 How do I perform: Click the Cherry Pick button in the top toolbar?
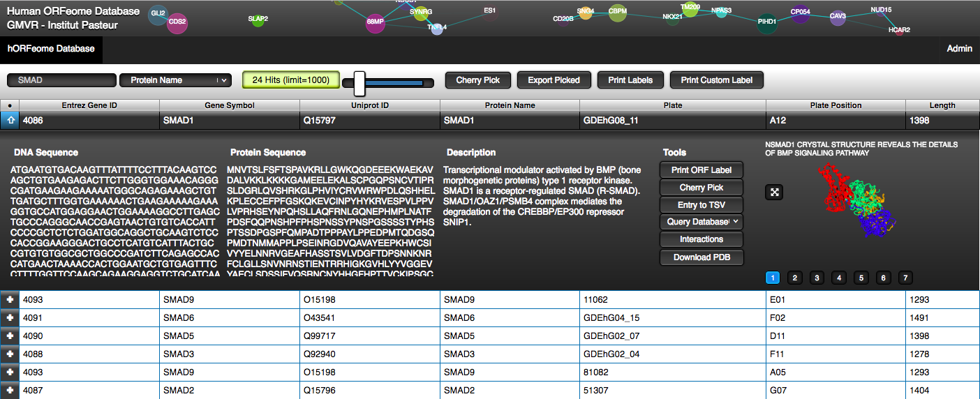coord(478,80)
